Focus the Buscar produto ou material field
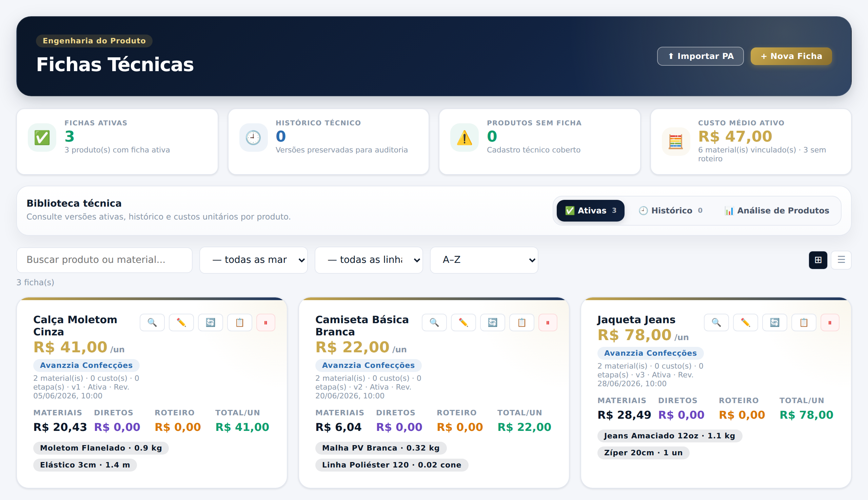 click(104, 260)
